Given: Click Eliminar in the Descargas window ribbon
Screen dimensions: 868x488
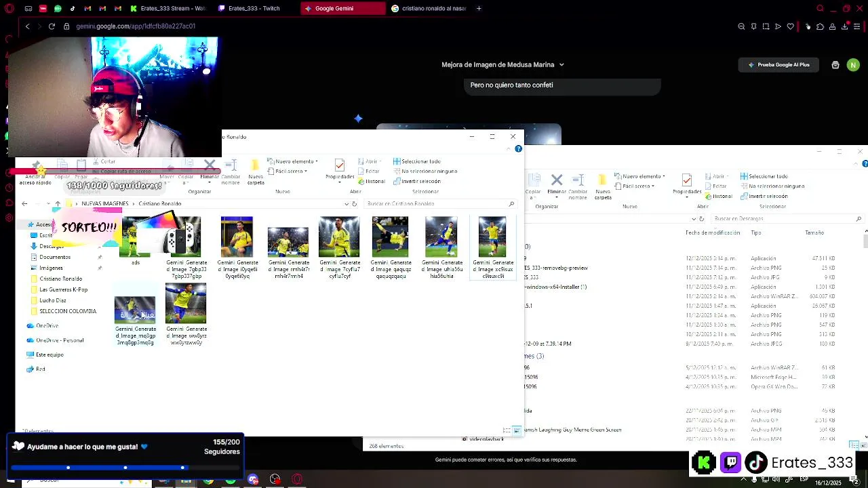Looking at the screenshot, I should pyautogui.click(x=557, y=184).
